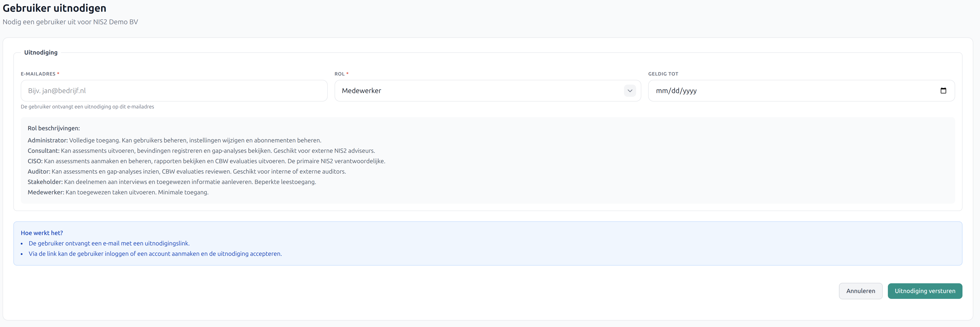
Task: Click the CISO role description line
Action: click(x=206, y=161)
